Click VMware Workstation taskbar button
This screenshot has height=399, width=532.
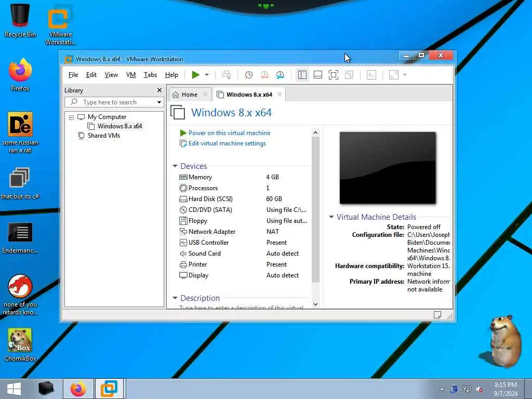click(x=110, y=389)
